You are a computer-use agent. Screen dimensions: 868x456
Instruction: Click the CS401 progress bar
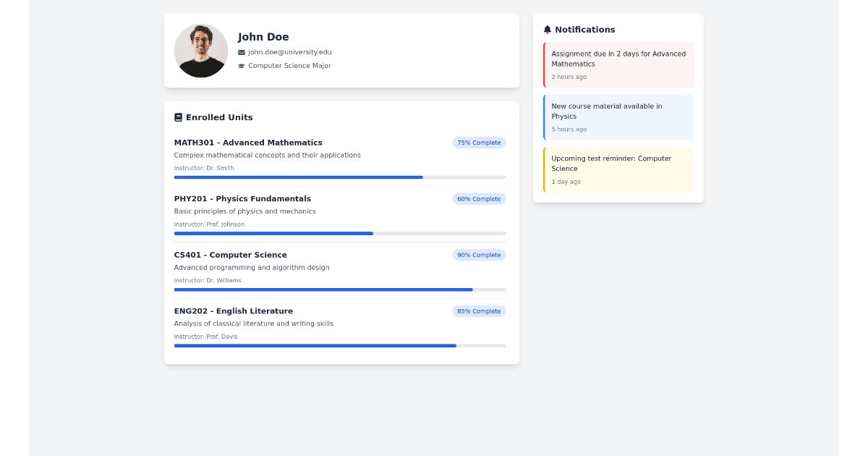tap(340, 290)
